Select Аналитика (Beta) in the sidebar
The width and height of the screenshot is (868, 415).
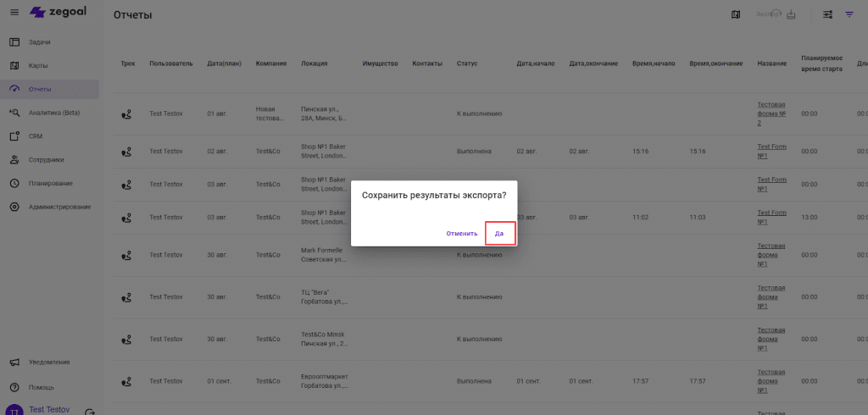pyautogui.click(x=53, y=113)
